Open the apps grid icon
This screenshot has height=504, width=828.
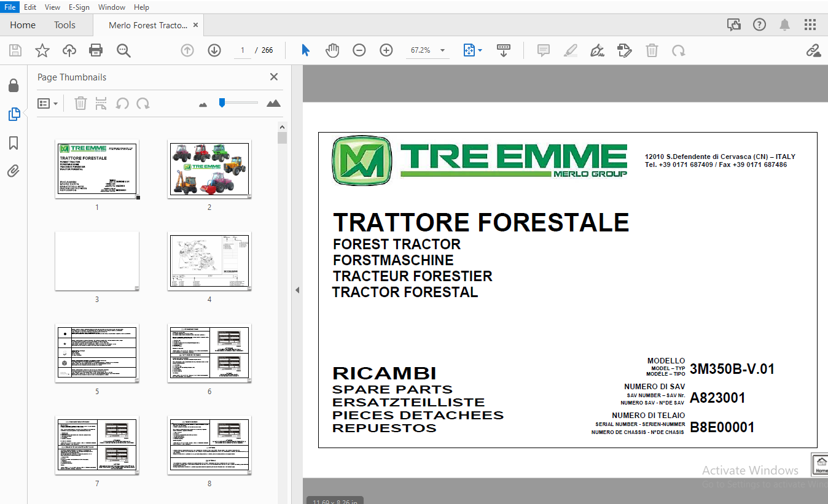(810, 25)
